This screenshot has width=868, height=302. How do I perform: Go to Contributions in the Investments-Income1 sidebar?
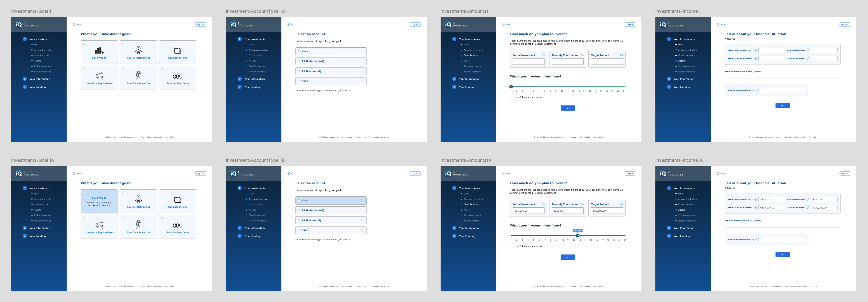point(685,55)
